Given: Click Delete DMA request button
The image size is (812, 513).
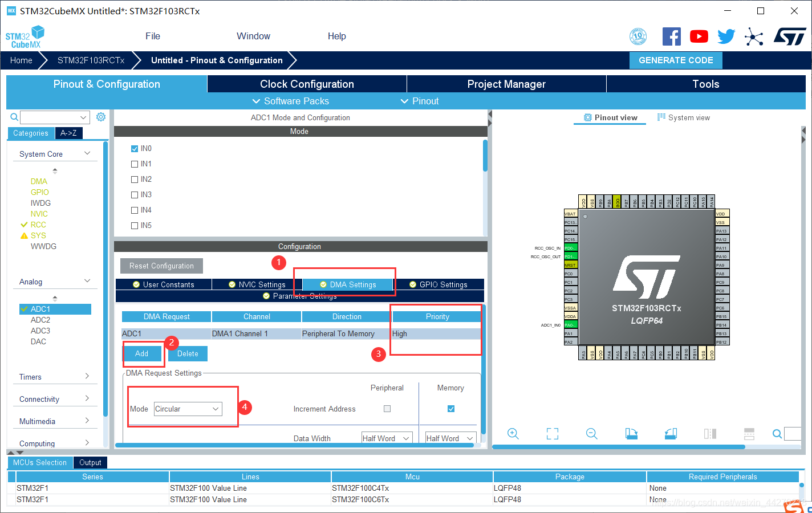Looking at the screenshot, I should 188,353.
